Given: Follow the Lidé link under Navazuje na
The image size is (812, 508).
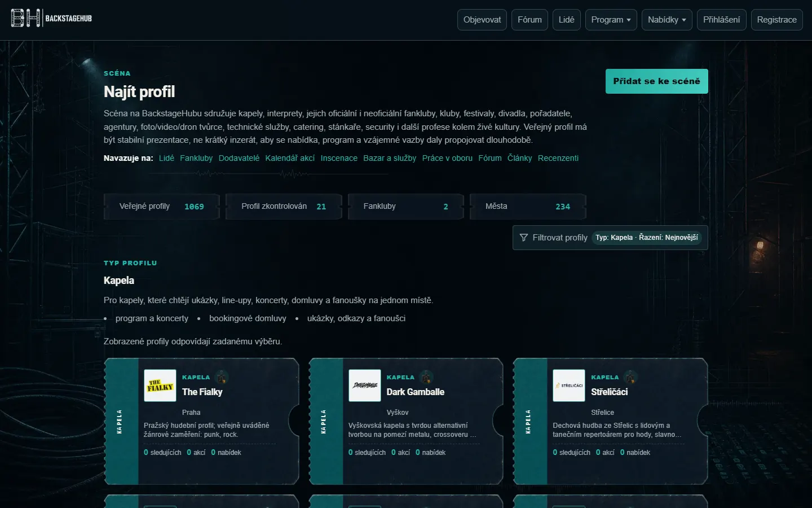Looking at the screenshot, I should coord(166,158).
